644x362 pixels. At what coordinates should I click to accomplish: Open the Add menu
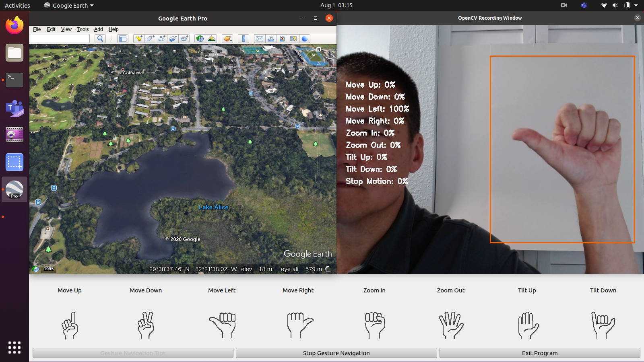tap(99, 29)
